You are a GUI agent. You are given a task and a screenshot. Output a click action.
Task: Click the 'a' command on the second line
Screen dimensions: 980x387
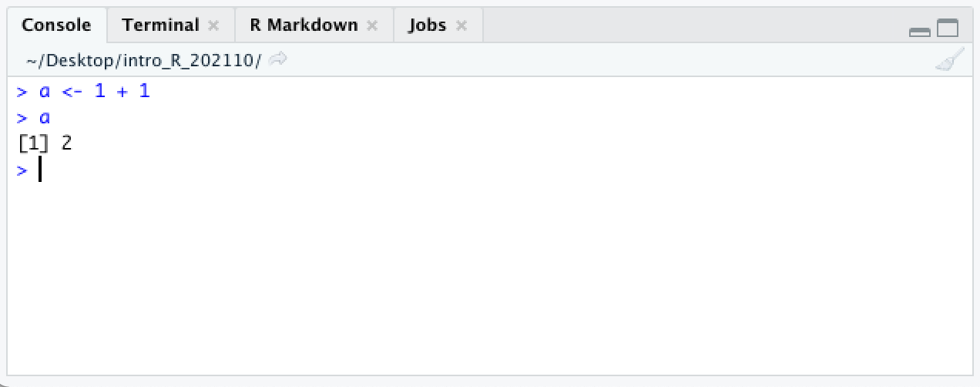[x=45, y=118]
